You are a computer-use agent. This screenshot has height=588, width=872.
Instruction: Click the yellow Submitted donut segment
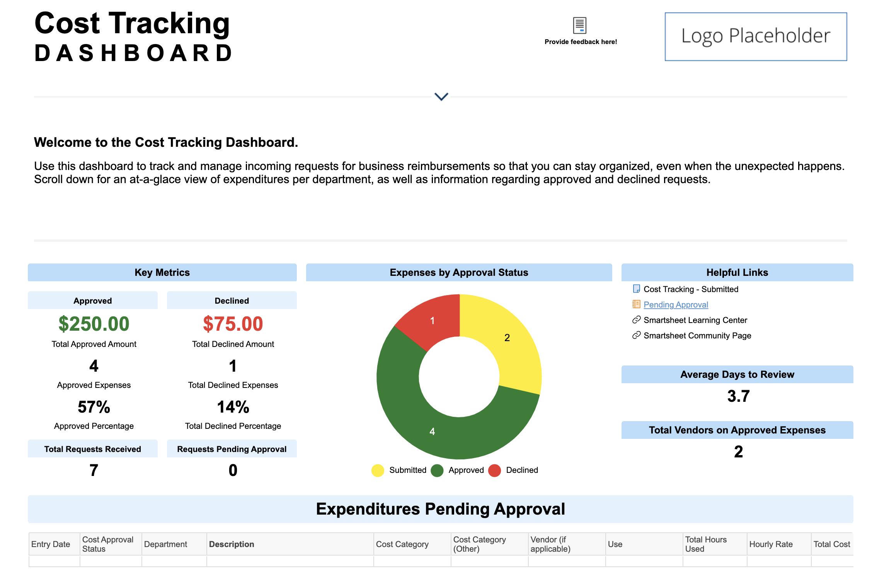point(507,338)
